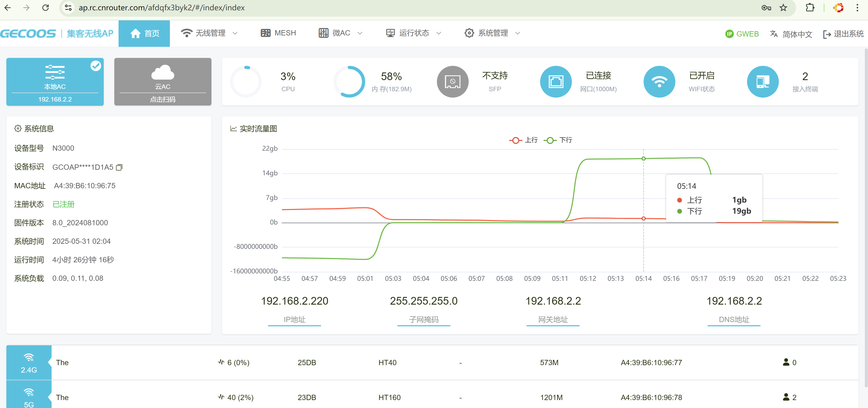
Task: Click the network port connected icon
Action: point(556,82)
